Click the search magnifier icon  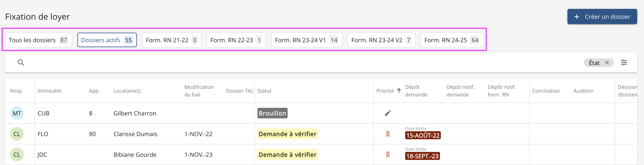21,62
